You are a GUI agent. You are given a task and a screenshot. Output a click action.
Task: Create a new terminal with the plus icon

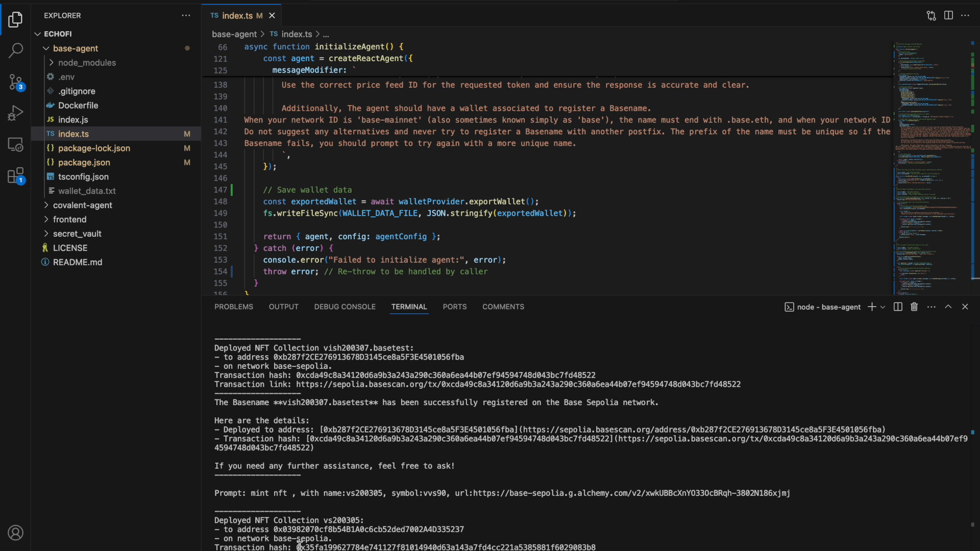[x=872, y=307]
